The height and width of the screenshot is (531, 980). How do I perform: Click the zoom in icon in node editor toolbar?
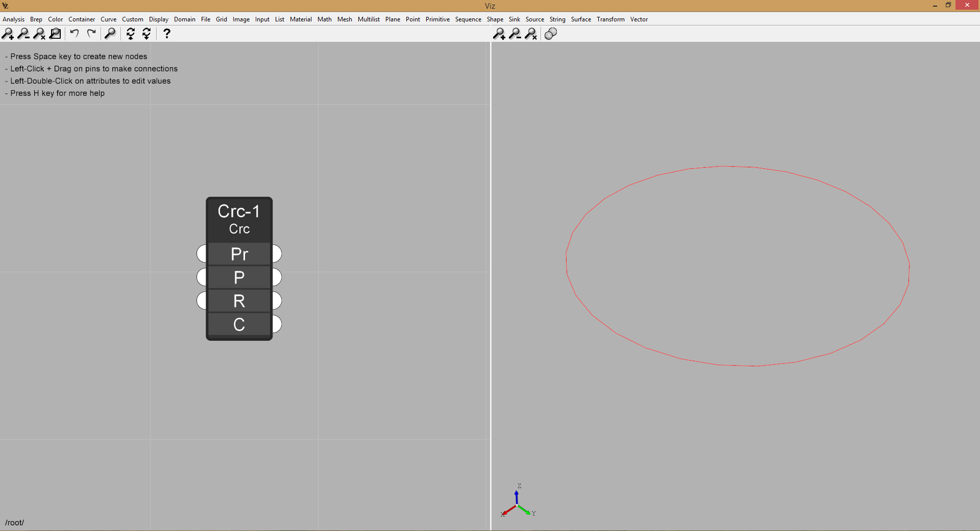(8, 34)
